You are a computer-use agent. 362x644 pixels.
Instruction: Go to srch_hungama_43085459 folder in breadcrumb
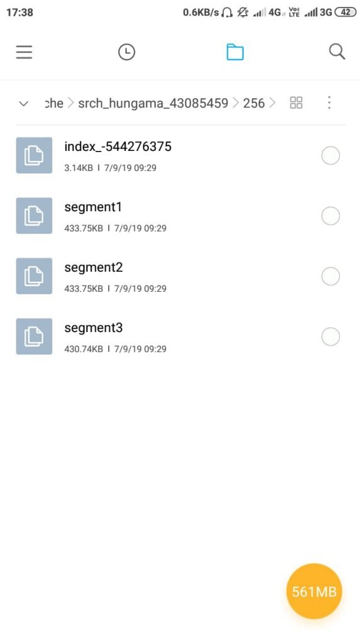point(153,103)
